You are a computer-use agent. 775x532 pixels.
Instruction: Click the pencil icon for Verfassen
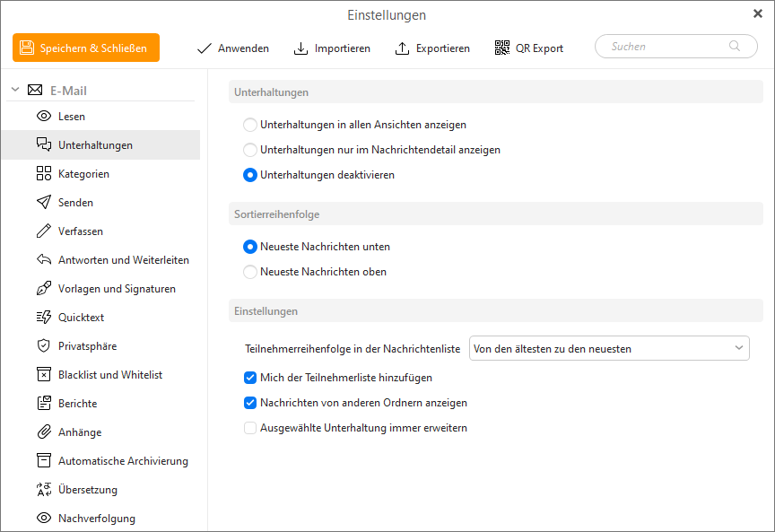pos(43,231)
